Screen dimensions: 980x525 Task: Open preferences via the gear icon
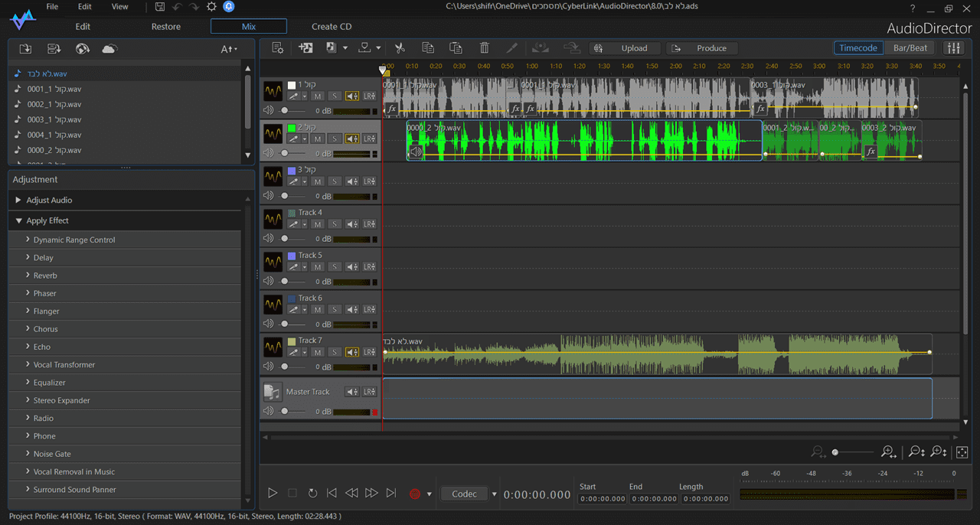tap(212, 7)
